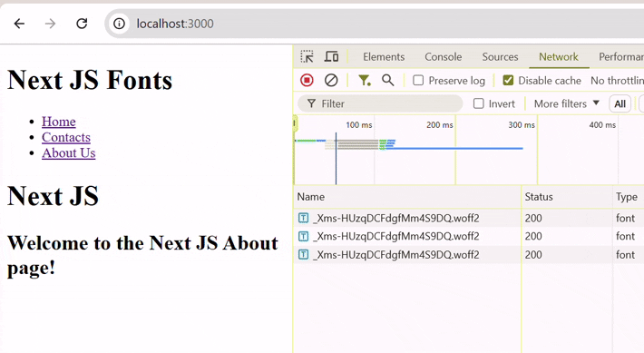Viewport: 644px width, 353px height.
Task: Go back with the browser back arrow
Action: [19, 24]
